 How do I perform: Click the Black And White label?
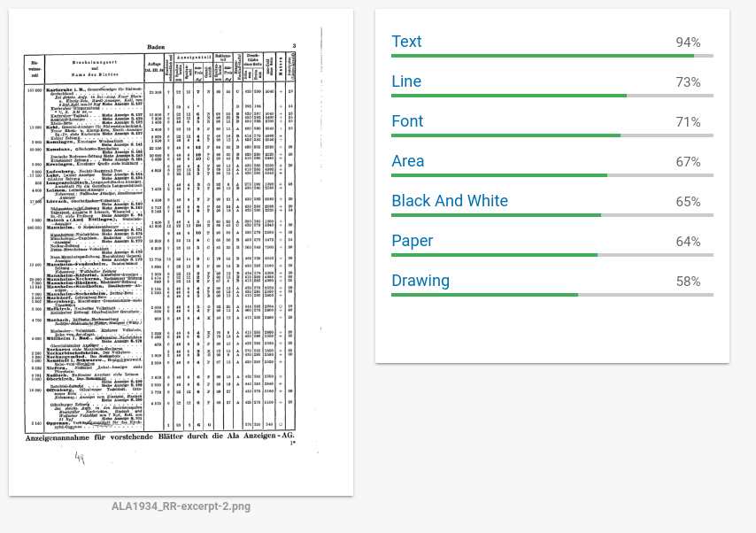(450, 201)
